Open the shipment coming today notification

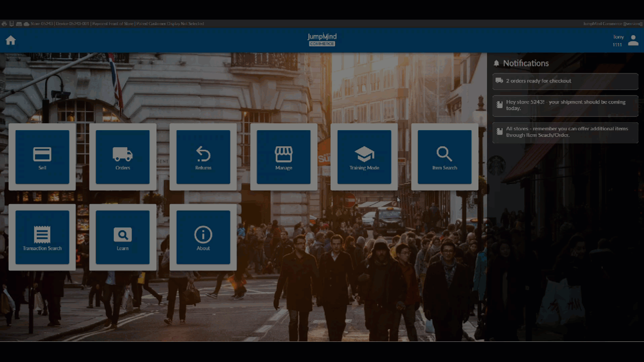point(565,105)
